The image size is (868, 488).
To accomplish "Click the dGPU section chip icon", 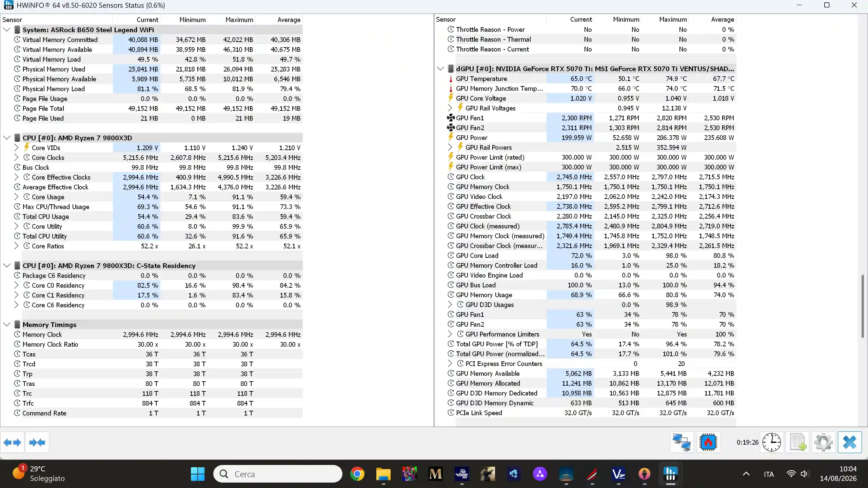I will click(x=451, y=69).
